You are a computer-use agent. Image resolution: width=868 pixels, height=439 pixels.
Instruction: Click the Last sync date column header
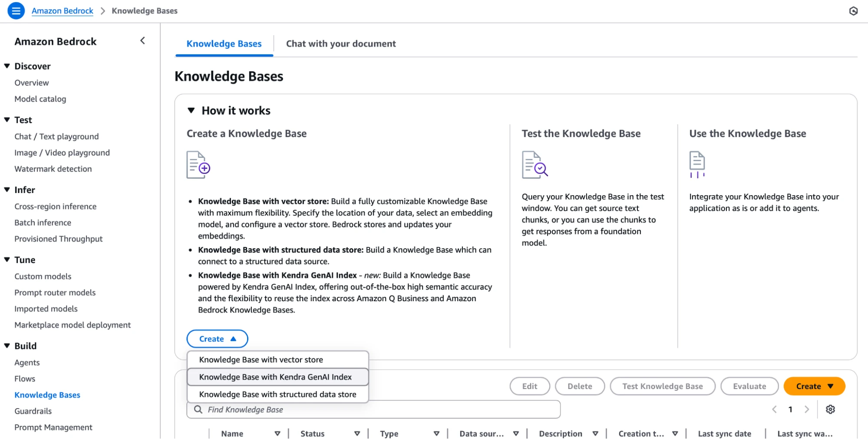point(724,433)
